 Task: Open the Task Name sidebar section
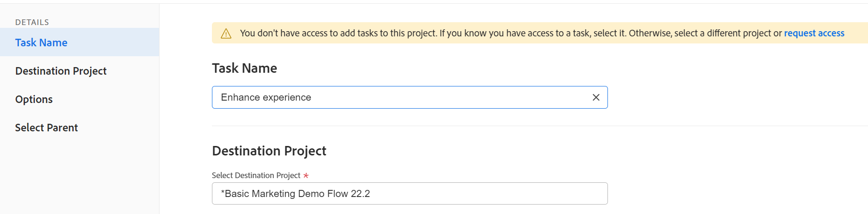point(42,43)
